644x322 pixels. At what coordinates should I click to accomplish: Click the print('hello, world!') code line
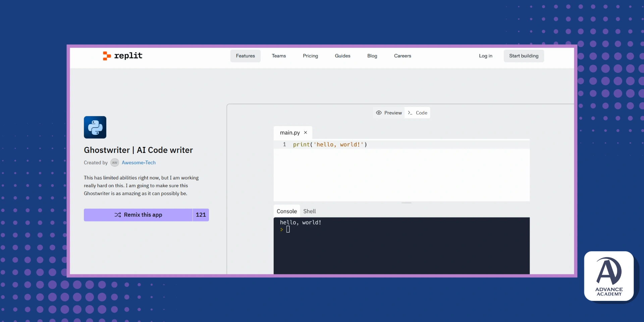(330, 145)
